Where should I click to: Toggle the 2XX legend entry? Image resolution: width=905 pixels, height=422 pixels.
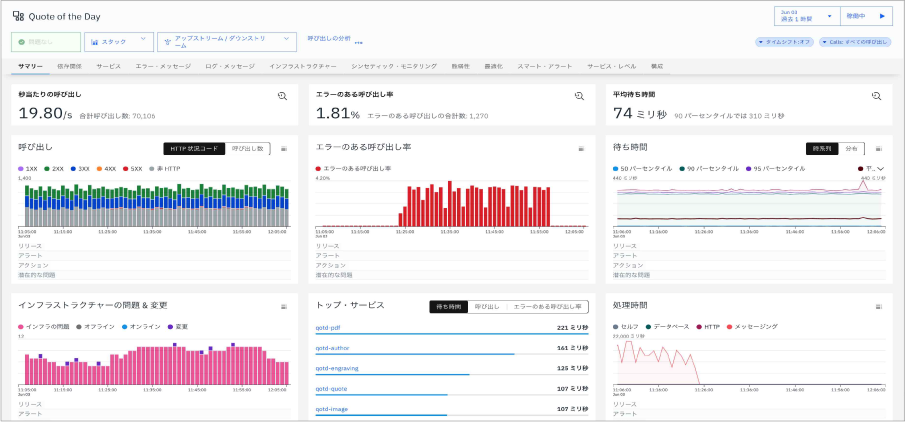(x=53, y=169)
